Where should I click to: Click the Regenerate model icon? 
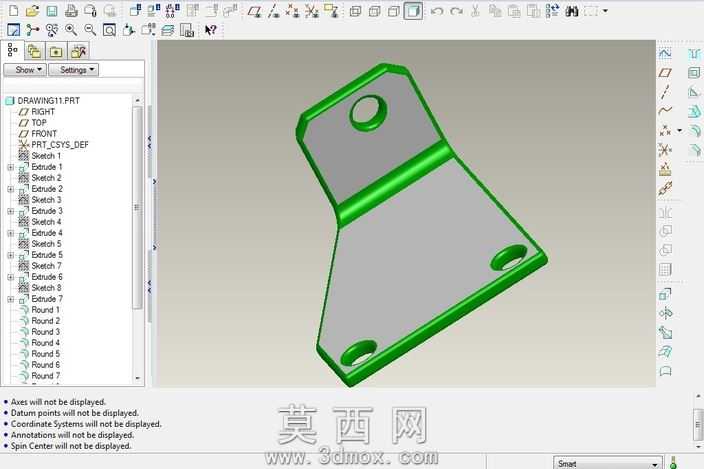[552, 11]
